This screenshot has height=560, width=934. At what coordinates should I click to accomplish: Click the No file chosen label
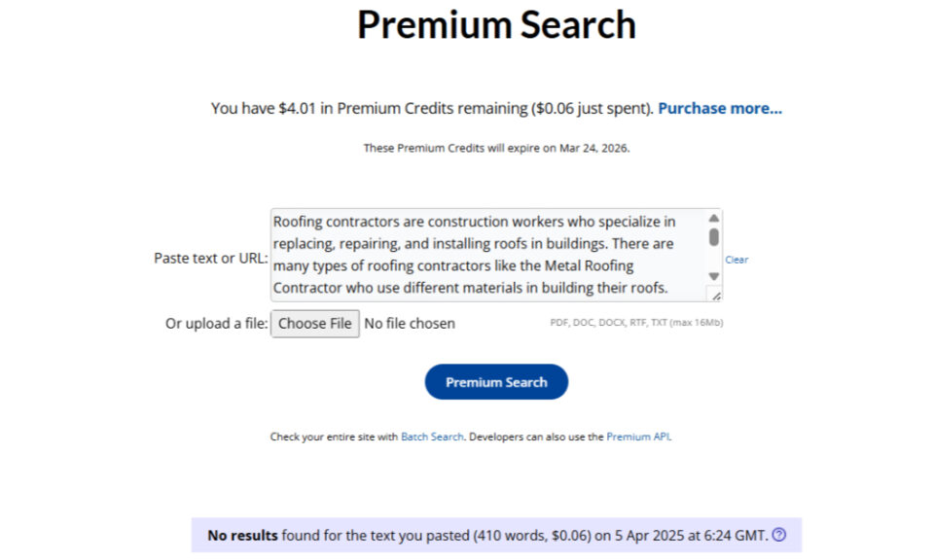tap(410, 323)
